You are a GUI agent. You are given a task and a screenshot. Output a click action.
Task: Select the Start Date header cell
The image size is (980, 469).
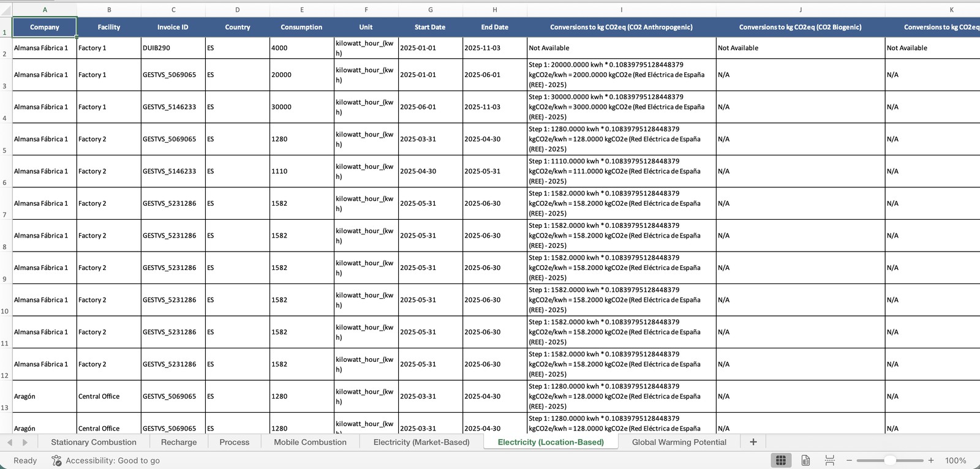tap(431, 27)
